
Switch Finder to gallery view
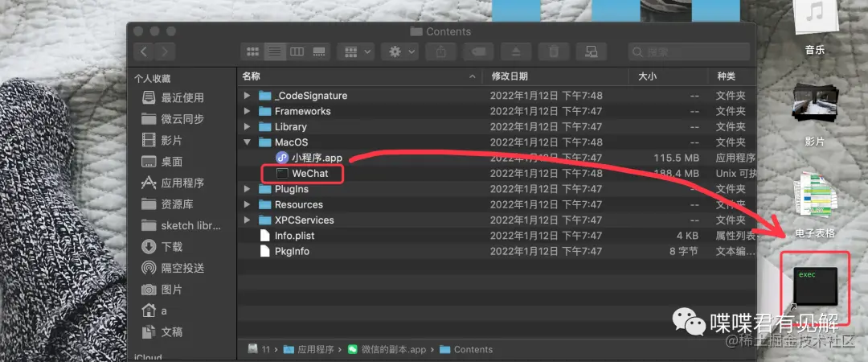[x=319, y=51]
